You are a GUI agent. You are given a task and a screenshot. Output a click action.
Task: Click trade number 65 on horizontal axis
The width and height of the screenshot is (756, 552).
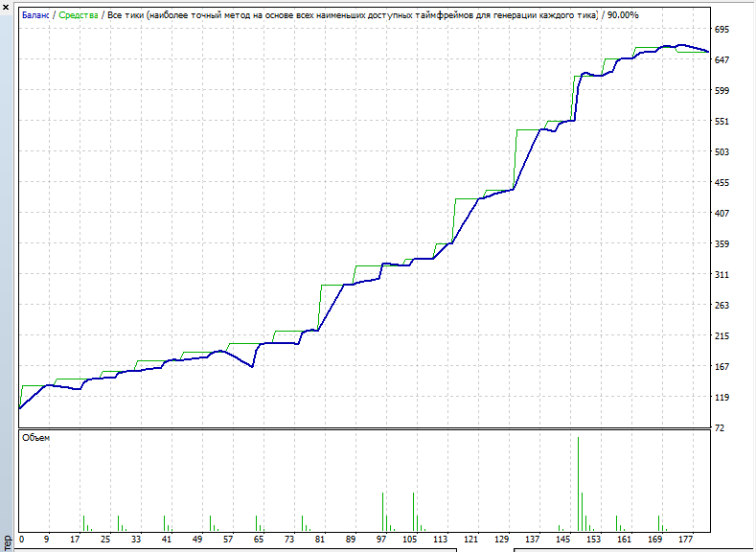tap(259, 540)
